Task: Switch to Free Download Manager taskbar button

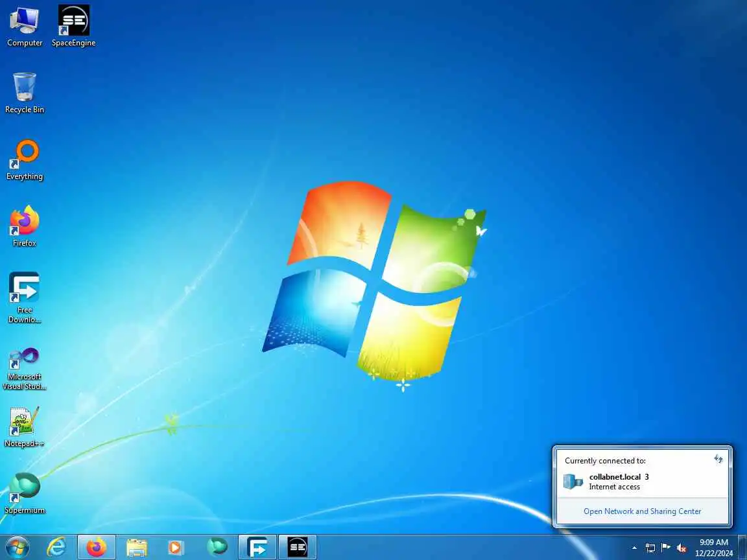Action: pos(257,548)
